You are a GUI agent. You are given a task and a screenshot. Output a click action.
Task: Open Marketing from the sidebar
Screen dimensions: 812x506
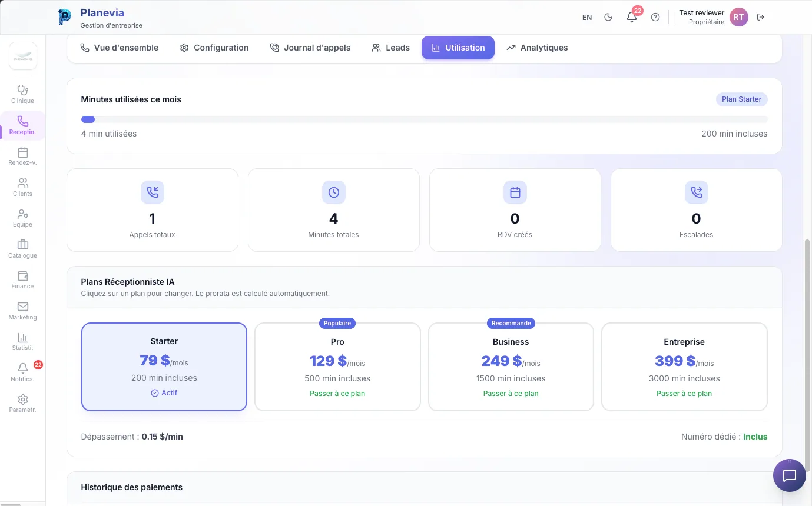[x=23, y=311]
